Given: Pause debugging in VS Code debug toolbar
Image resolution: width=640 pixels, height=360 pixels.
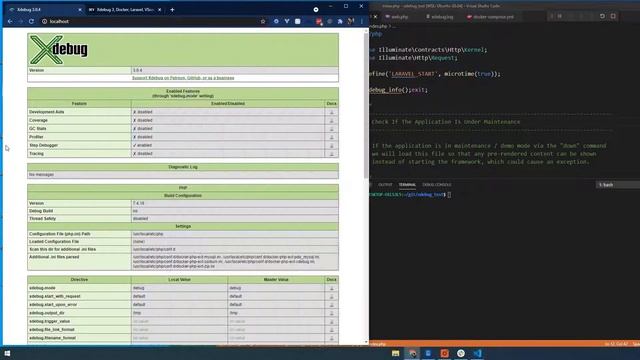Looking at the screenshot, I should click(x=560, y=16).
